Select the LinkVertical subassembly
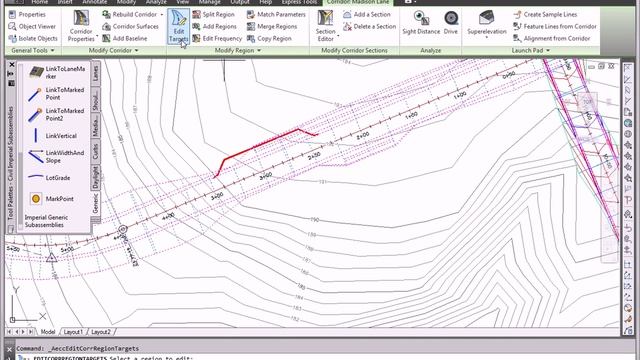The width and height of the screenshot is (640, 360). click(x=52, y=136)
